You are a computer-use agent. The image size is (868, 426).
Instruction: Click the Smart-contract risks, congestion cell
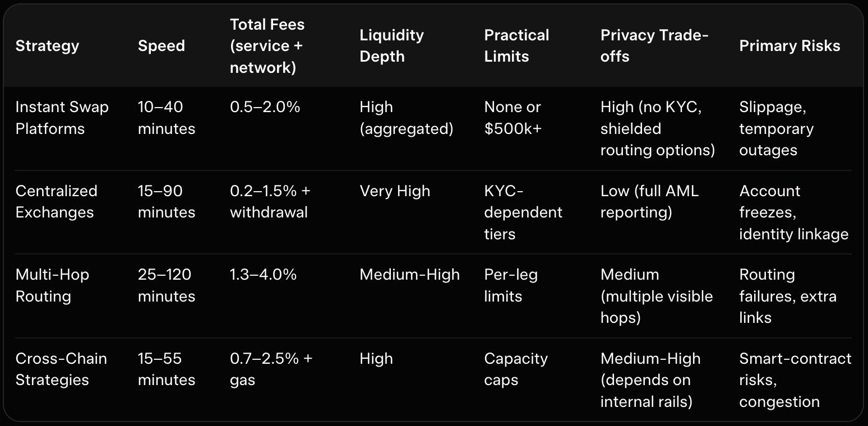[x=795, y=380]
